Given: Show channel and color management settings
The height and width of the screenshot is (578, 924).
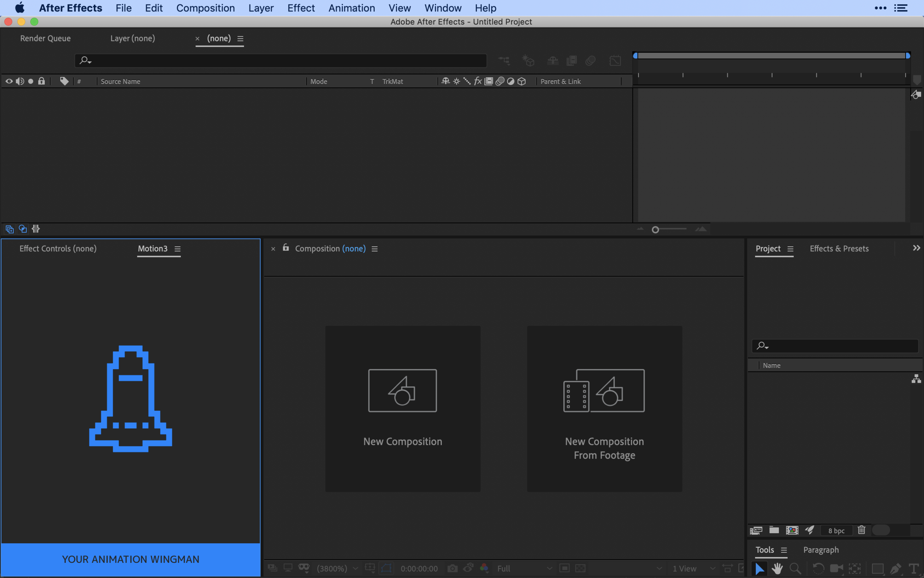Looking at the screenshot, I should pyautogui.click(x=484, y=568).
